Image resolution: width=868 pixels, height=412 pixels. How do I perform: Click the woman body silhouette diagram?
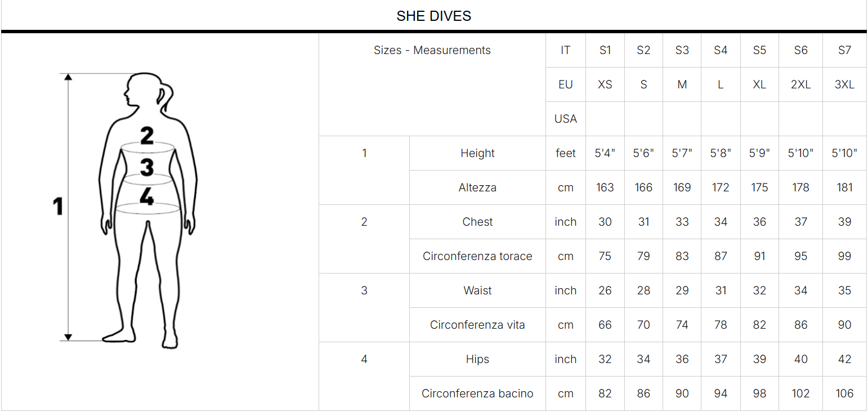(x=147, y=207)
